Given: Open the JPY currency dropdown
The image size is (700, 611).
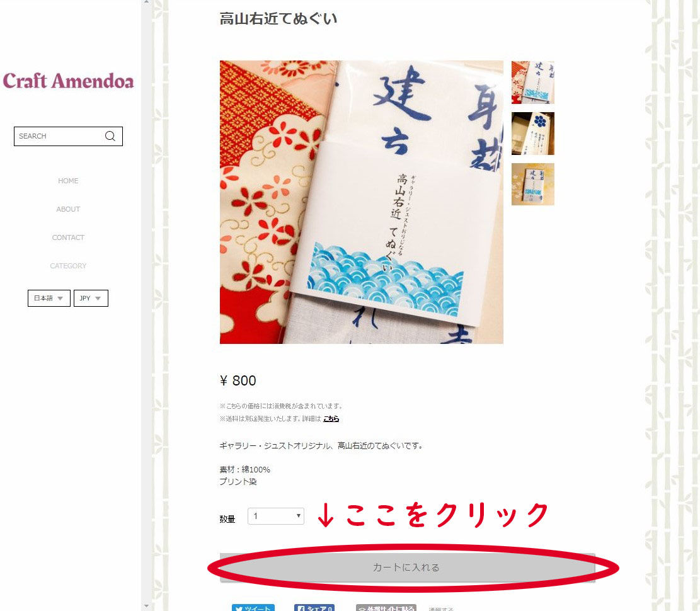Looking at the screenshot, I should click(91, 298).
